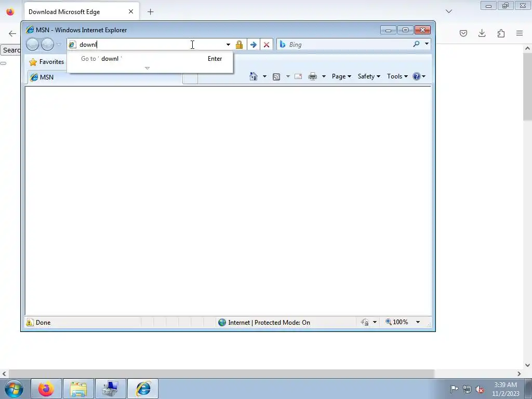Click Internet | Protected Mode: On status
The height and width of the screenshot is (399, 532).
point(264,322)
